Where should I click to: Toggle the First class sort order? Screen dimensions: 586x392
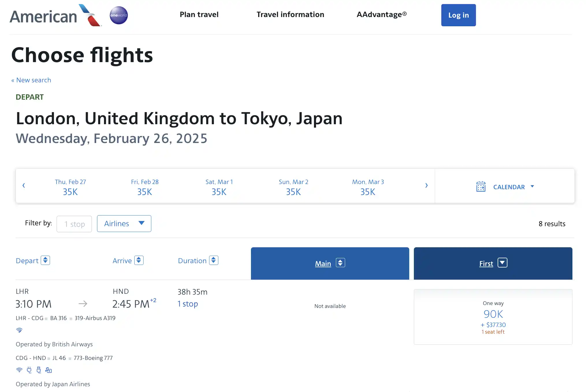503,263
